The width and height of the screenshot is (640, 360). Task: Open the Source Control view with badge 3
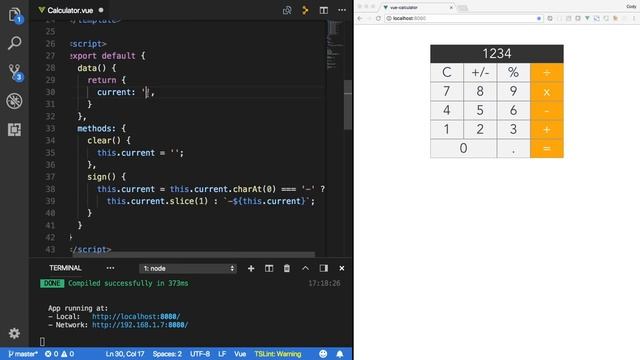coord(15,73)
